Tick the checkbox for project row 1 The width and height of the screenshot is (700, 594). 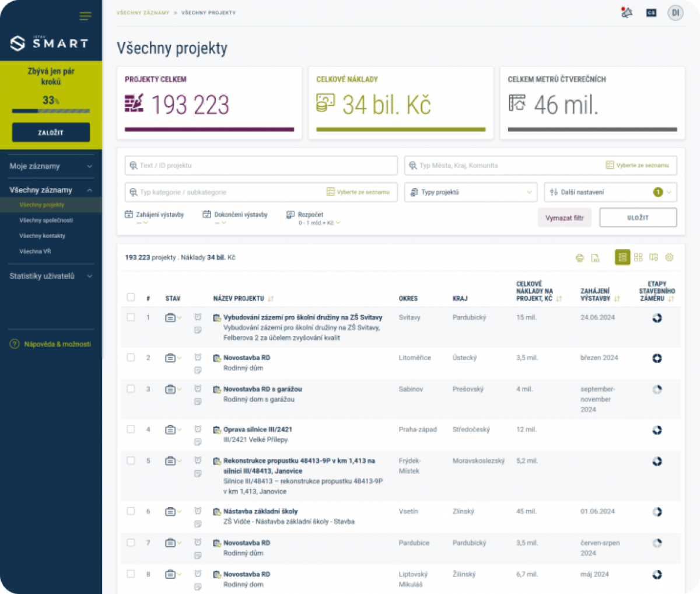pos(131,317)
